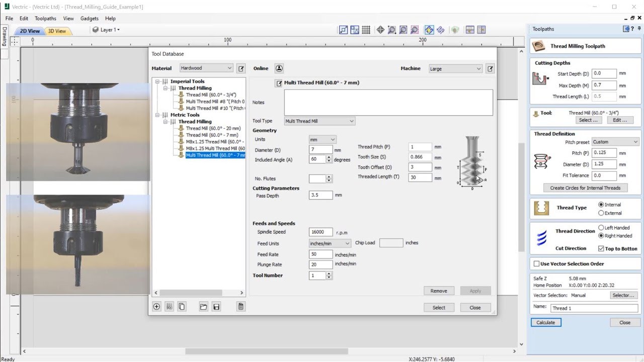Open the Feed Units inches/min dropdown
Image resolution: width=644 pixels, height=362 pixels.
coord(330,243)
